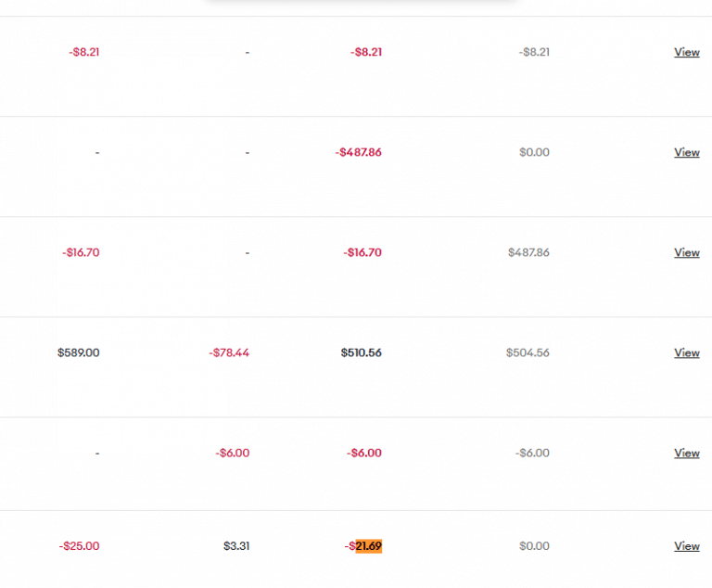
Task: Click the bold $510.56 amount
Action: [361, 352]
